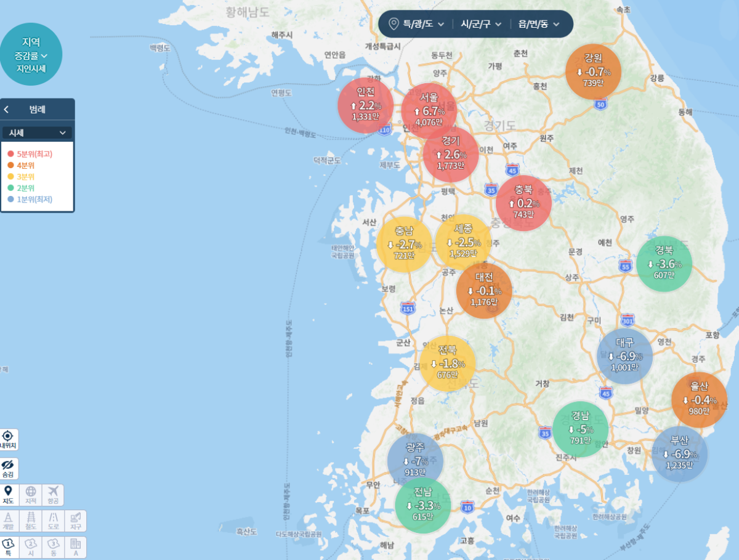Select level 3 동 neighborhood view

coord(54,547)
